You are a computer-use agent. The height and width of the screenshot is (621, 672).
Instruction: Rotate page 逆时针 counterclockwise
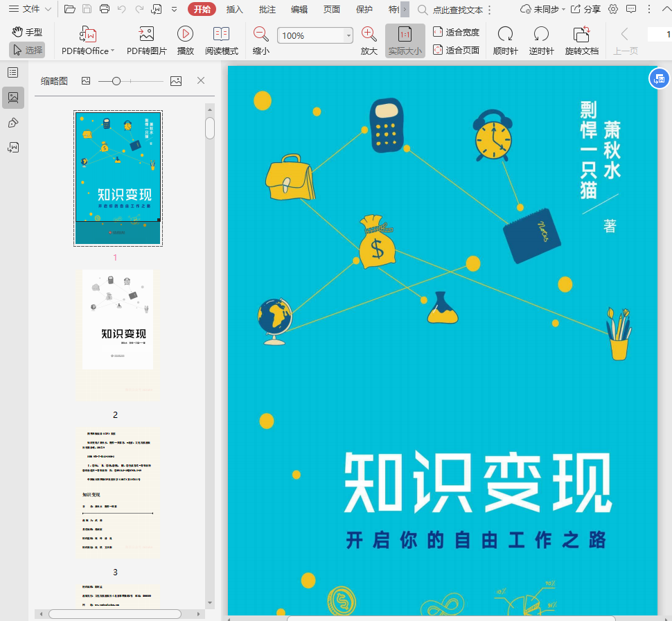point(541,41)
